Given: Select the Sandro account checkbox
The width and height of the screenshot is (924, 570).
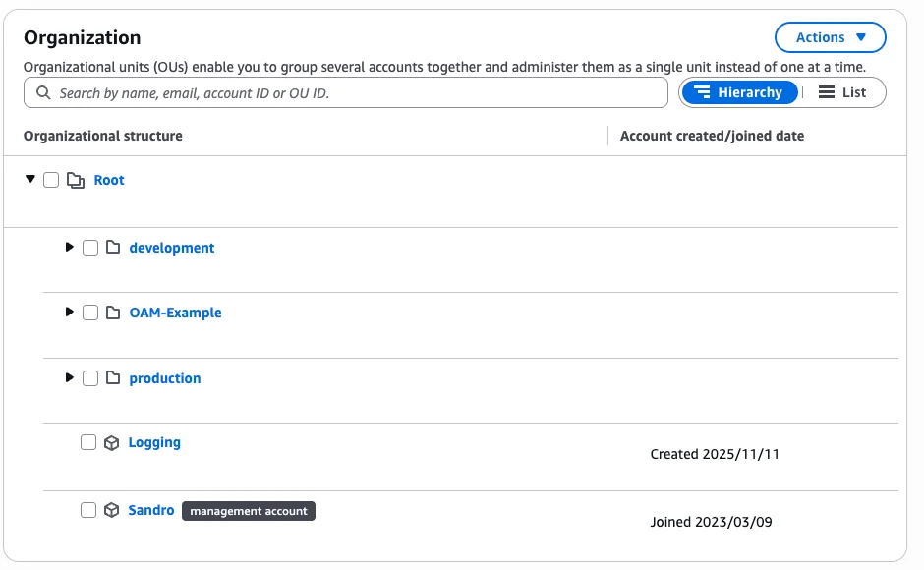Looking at the screenshot, I should tap(88, 511).
